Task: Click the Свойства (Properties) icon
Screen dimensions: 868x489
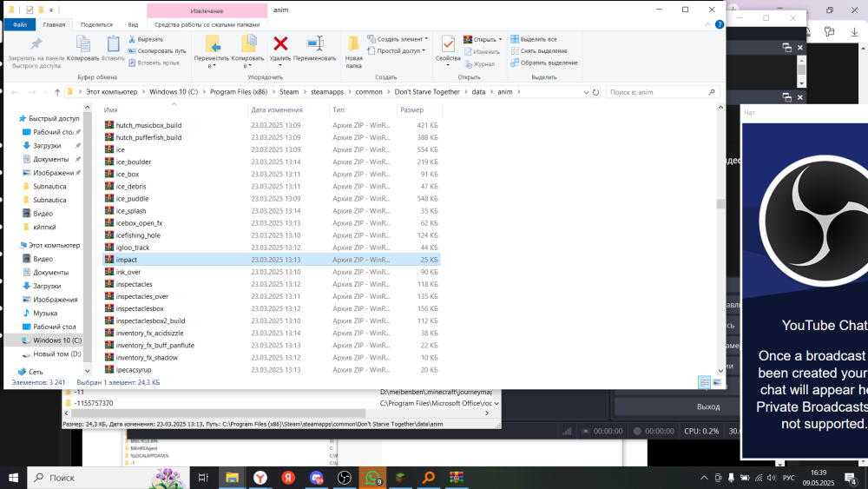Action: click(448, 43)
